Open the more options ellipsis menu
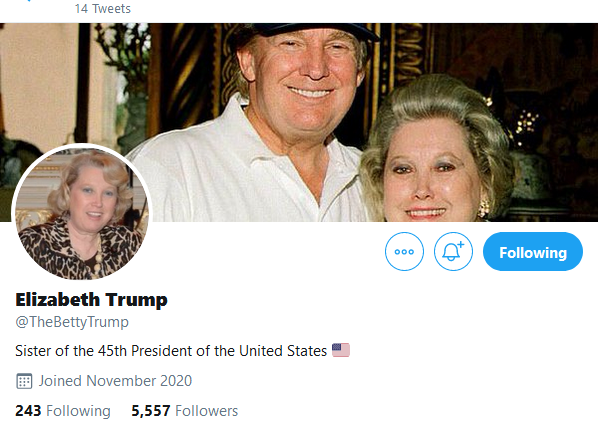598x427 pixels. click(404, 252)
